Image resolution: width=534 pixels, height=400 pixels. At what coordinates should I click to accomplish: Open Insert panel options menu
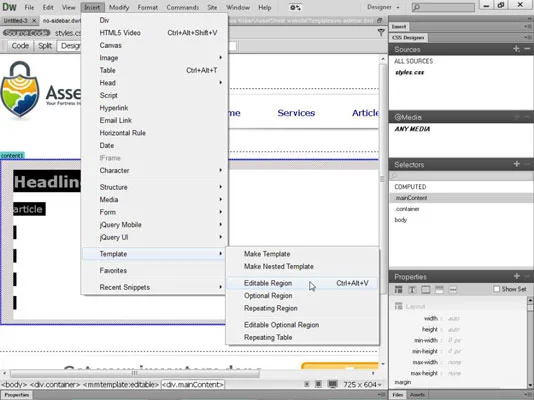coord(528,27)
